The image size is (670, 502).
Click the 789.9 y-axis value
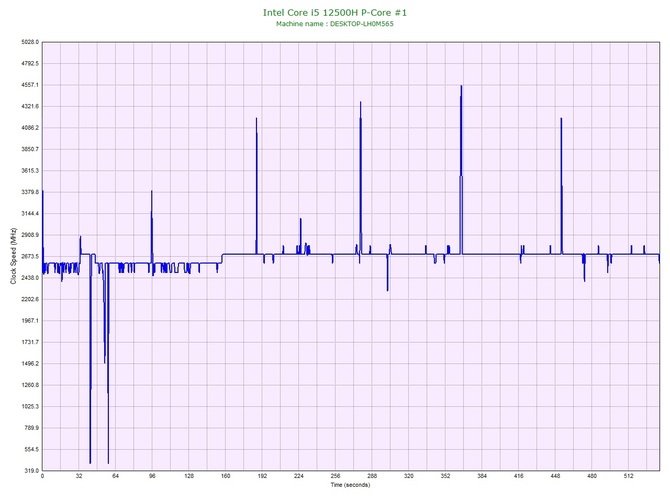coord(31,428)
